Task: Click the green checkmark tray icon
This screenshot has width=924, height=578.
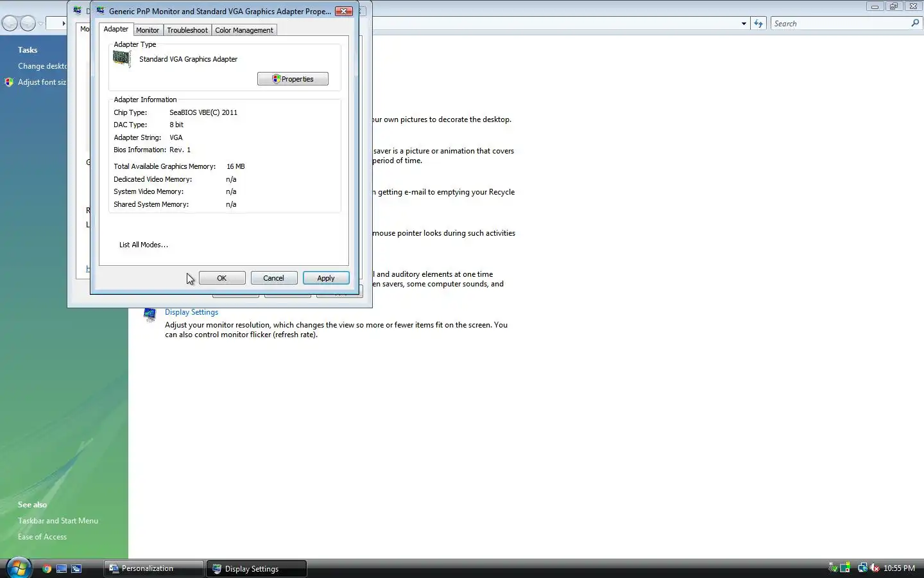Action: coord(833,568)
